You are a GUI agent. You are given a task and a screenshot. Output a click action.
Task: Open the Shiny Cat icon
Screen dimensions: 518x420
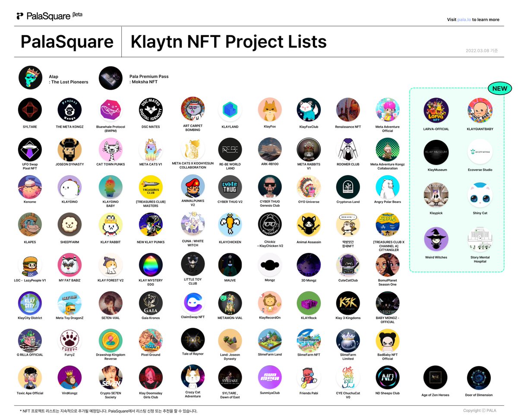(x=480, y=195)
